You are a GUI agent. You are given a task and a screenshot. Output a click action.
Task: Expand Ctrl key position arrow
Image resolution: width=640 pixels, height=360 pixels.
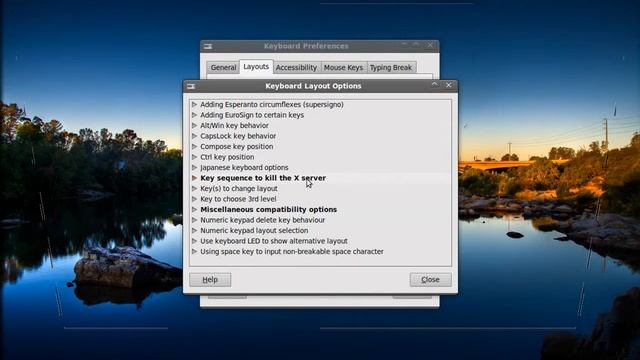coord(194,157)
